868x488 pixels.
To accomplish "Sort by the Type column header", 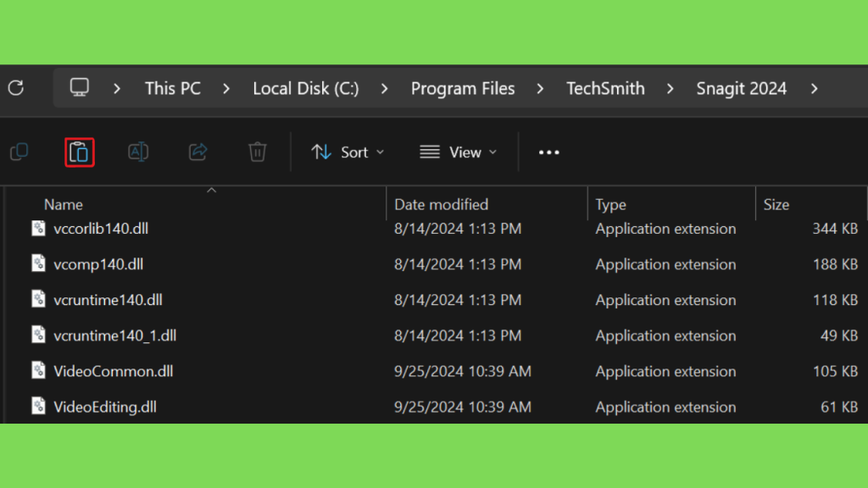I will pos(610,204).
